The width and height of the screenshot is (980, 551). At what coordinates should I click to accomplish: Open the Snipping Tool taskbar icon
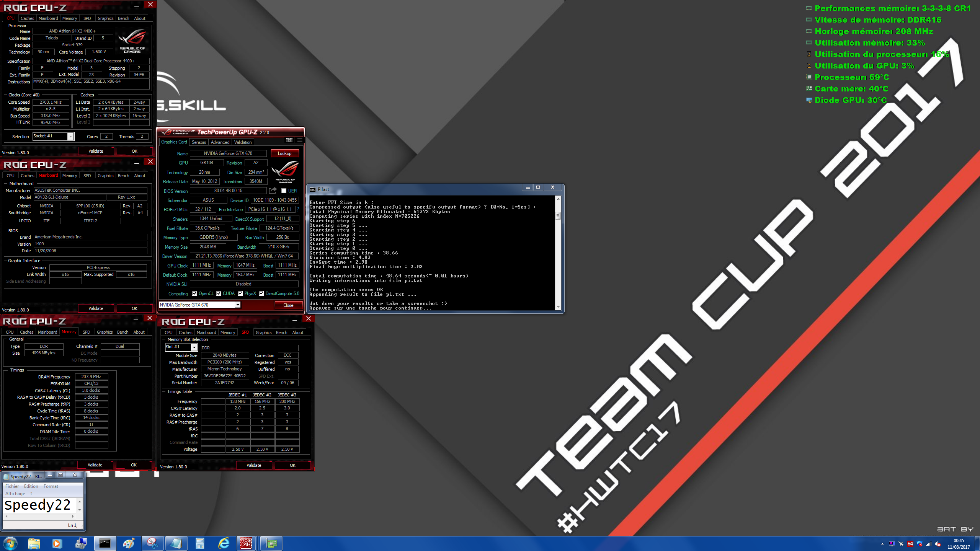(x=152, y=543)
